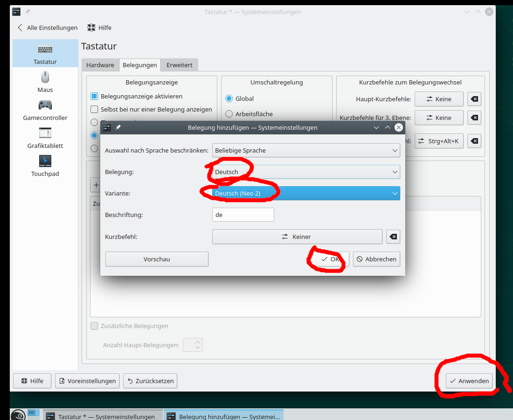Select the Arbeitsfläche switching policy
513x420 pixels.
tap(229, 114)
